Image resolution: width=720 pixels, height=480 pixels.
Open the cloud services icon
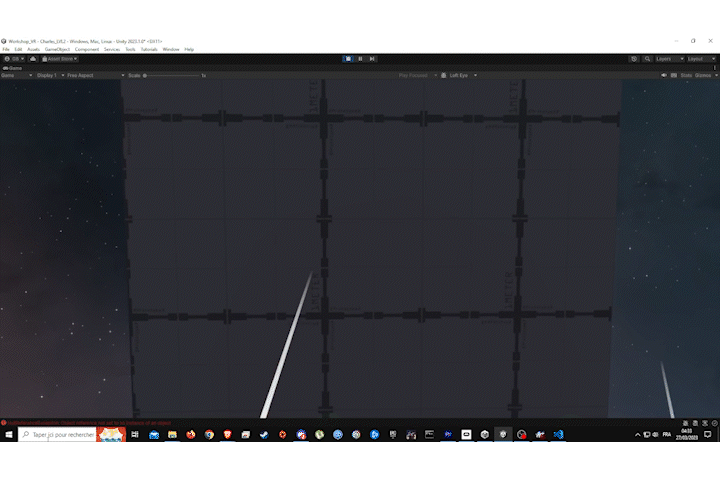coord(33,59)
